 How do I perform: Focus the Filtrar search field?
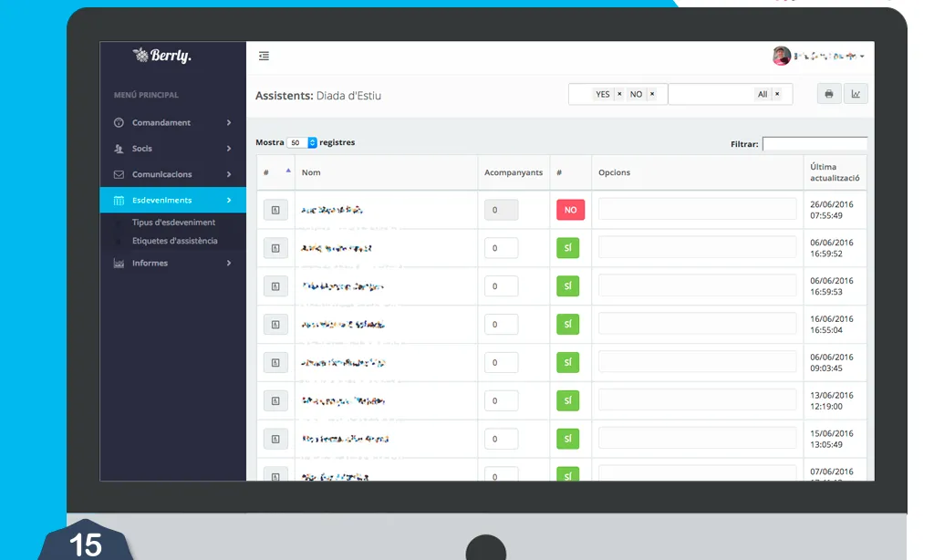tap(815, 143)
